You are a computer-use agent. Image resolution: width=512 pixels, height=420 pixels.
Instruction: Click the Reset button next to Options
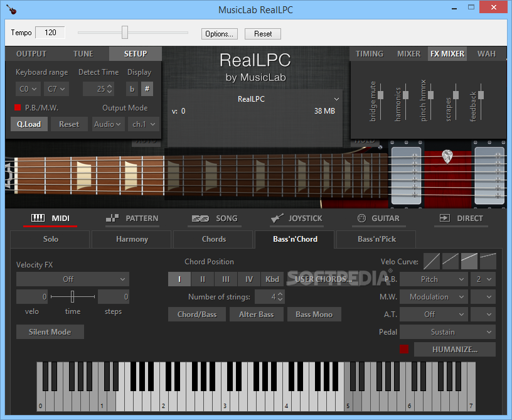coord(263,34)
